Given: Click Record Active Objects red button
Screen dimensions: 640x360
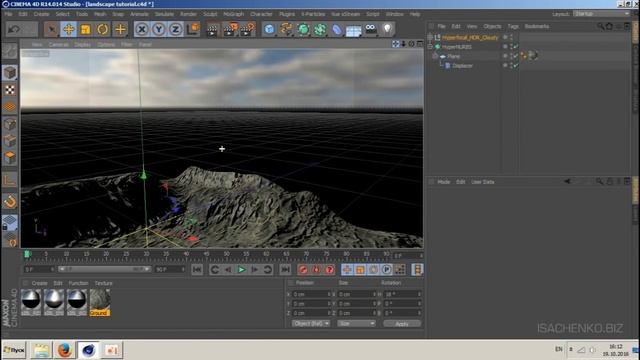Looking at the screenshot, I should (303, 269).
